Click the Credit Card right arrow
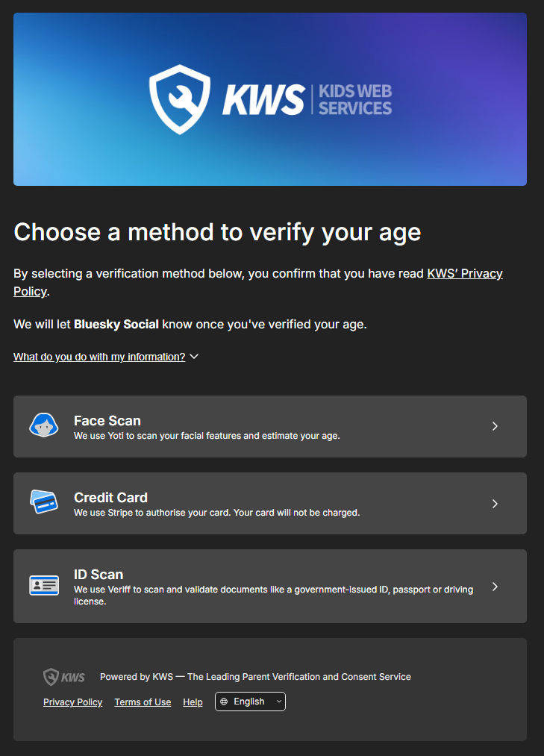544x756 pixels. (495, 504)
